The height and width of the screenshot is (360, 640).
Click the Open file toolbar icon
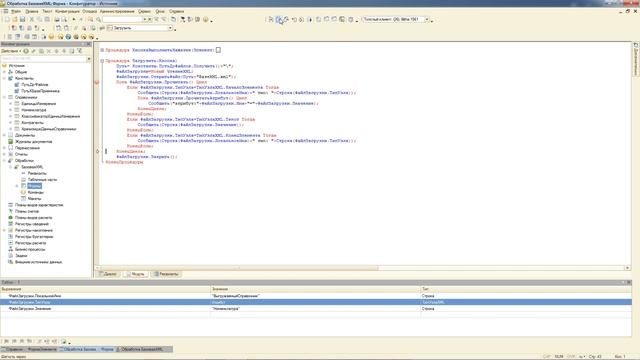coord(15,19)
